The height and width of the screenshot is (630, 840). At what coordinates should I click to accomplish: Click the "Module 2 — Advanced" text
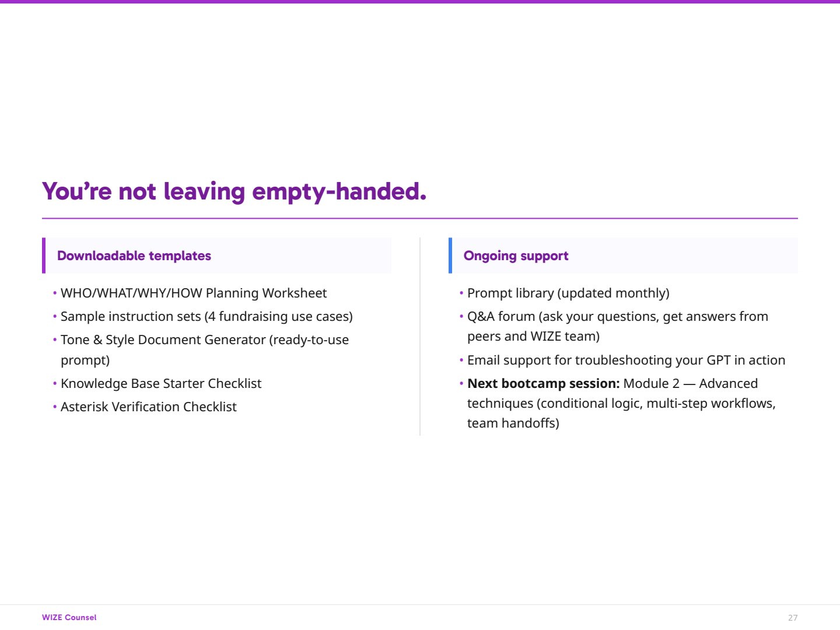click(x=691, y=384)
